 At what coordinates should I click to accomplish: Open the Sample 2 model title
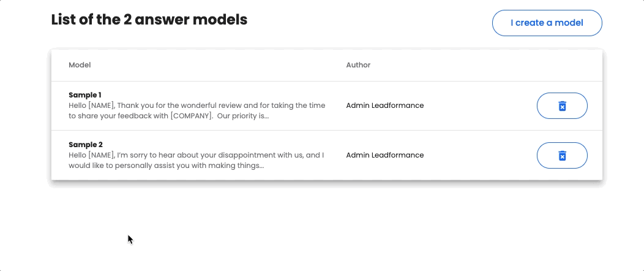86,145
